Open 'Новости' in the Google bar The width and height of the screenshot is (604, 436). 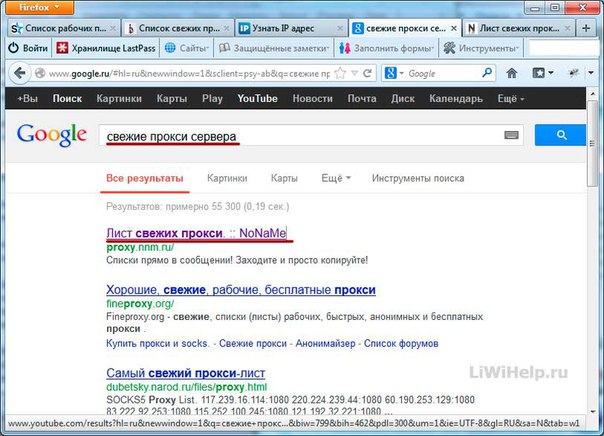point(312,99)
